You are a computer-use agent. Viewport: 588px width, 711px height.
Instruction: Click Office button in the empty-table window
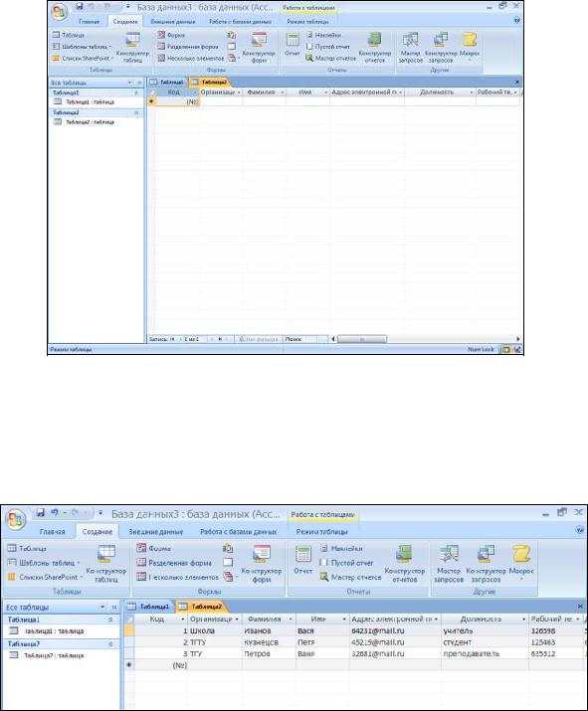click(x=60, y=11)
